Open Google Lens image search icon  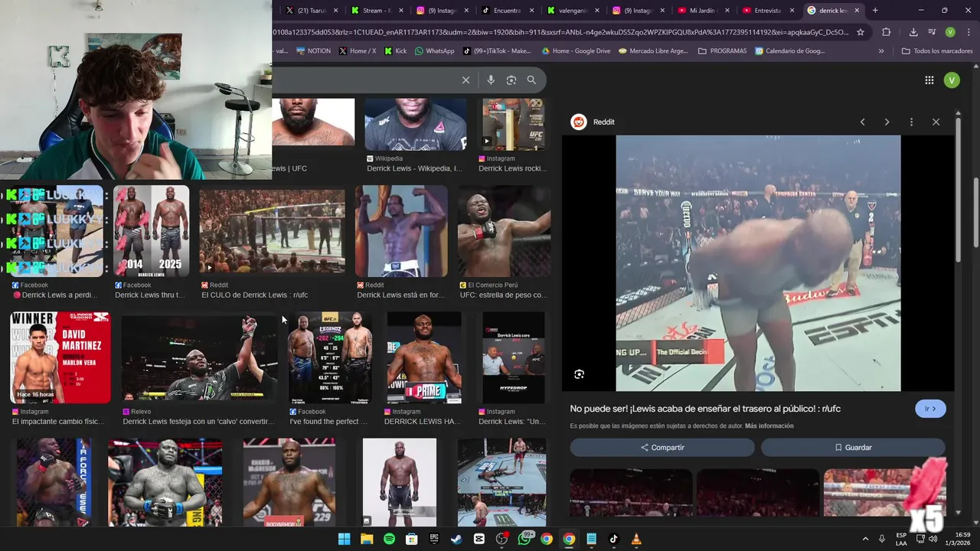click(511, 80)
